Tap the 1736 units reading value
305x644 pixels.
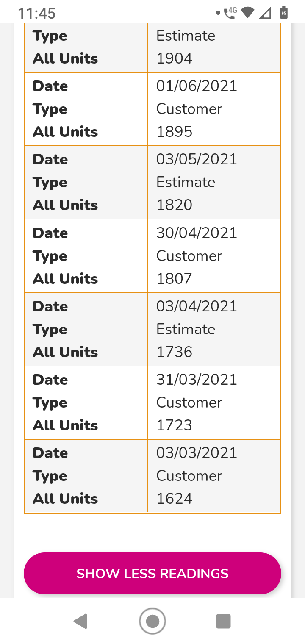(175, 352)
